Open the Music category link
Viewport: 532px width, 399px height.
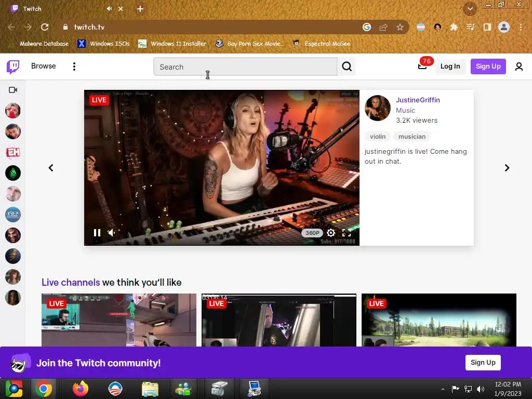[405, 110]
